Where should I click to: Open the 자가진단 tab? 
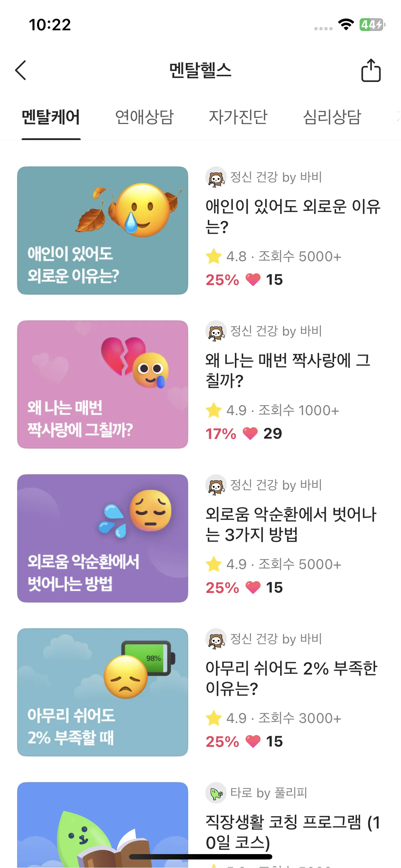tap(238, 117)
